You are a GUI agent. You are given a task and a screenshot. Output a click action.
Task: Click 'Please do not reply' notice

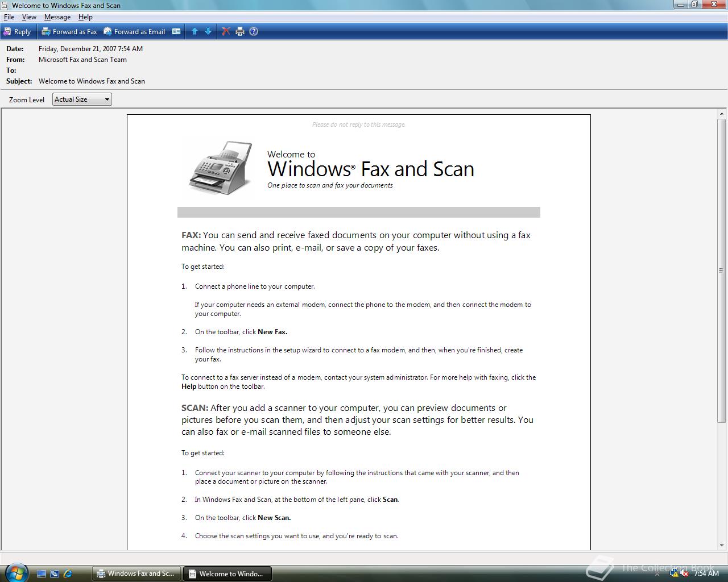[359, 124]
